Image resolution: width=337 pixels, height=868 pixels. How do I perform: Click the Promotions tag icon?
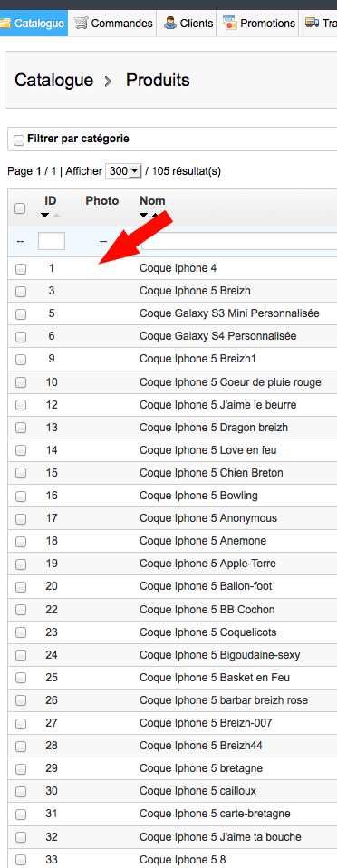[229, 24]
